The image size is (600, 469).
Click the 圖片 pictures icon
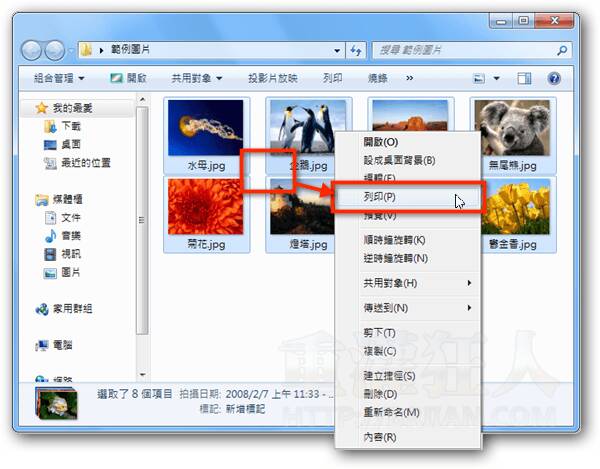(51, 273)
